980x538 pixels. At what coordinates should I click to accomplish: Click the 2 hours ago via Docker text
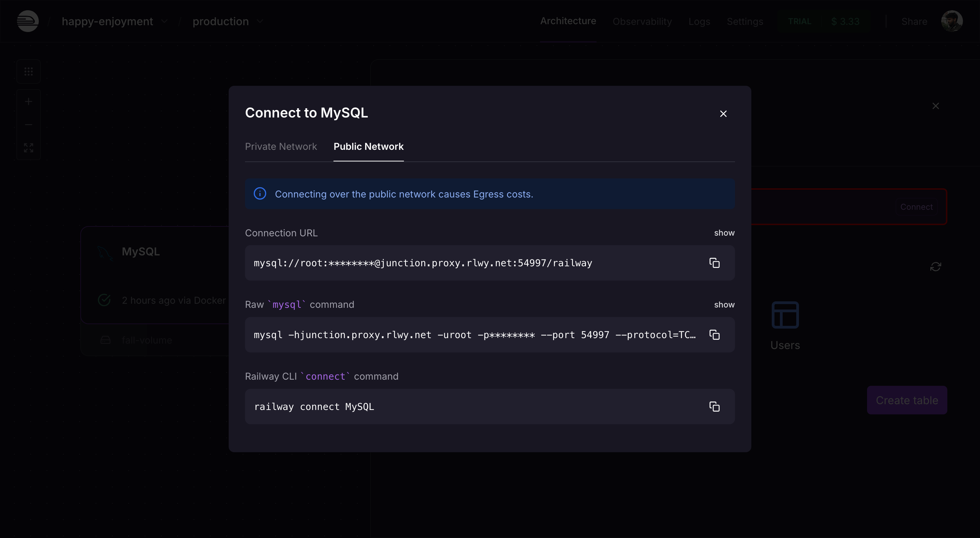tap(174, 300)
